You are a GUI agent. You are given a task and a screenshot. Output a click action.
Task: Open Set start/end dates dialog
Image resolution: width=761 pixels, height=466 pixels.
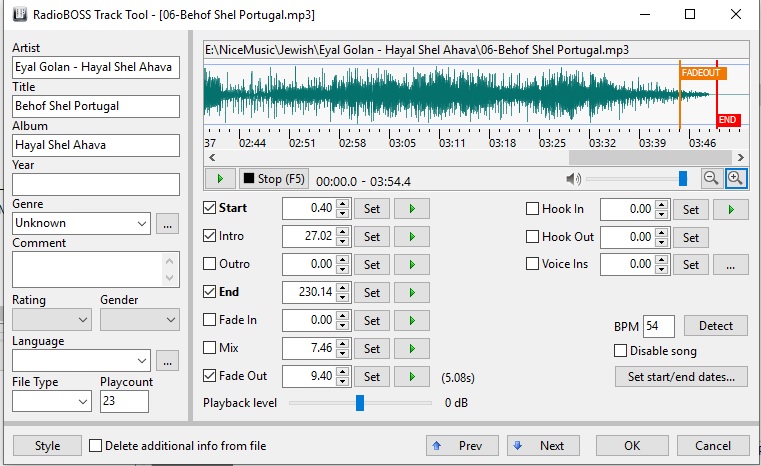coord(681,377)
